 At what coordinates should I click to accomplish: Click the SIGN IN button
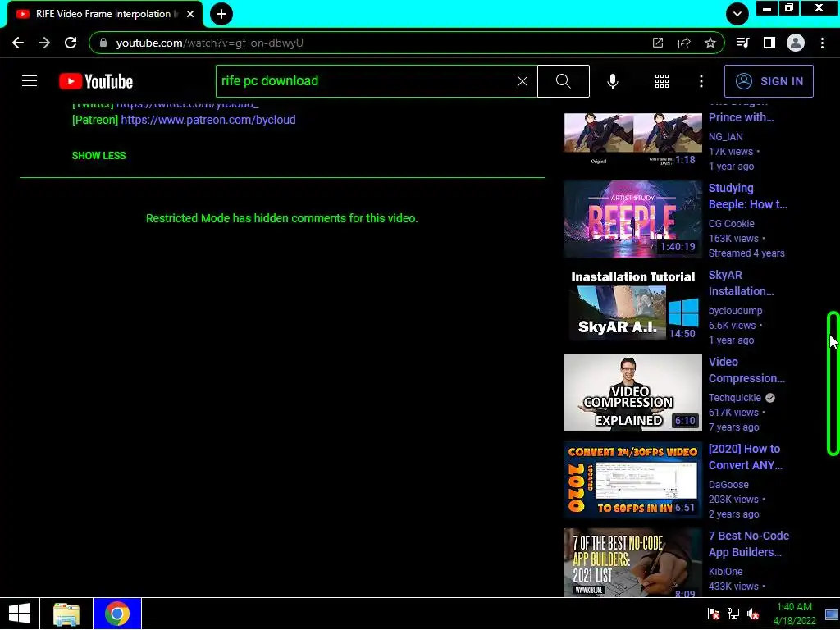click(x=769, y=81)
